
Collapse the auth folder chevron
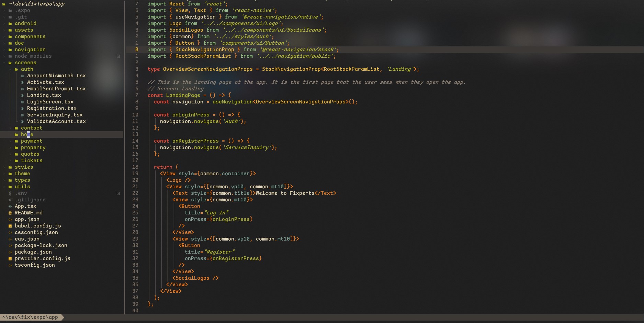pyautogui.click(x=11, y=69)
